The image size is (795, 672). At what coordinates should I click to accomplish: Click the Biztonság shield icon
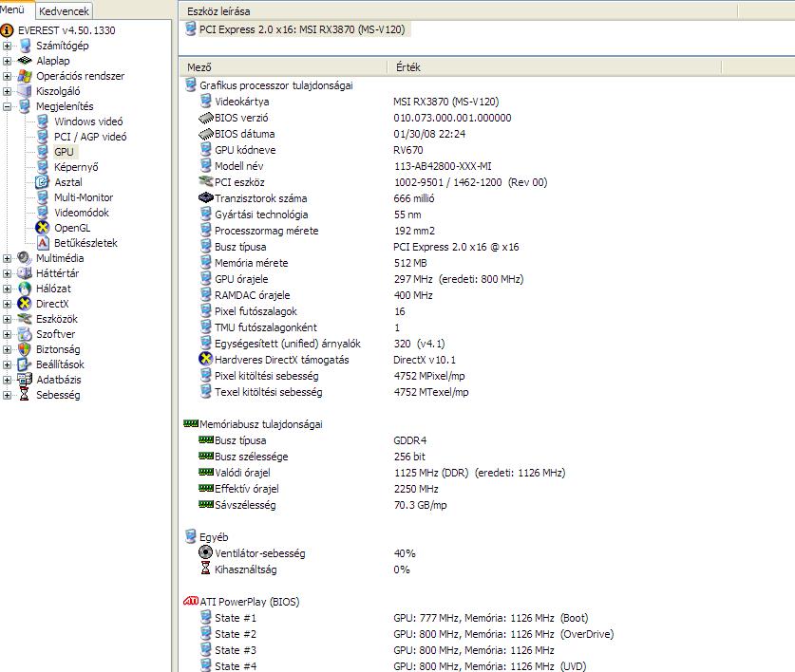tap(25, 349)
